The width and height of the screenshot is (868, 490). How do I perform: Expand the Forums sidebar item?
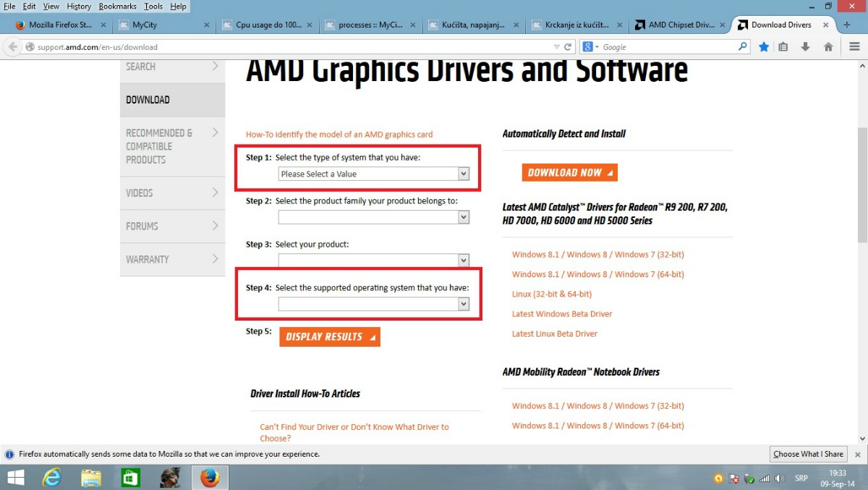pyautogui.click(x=172, y=226)
